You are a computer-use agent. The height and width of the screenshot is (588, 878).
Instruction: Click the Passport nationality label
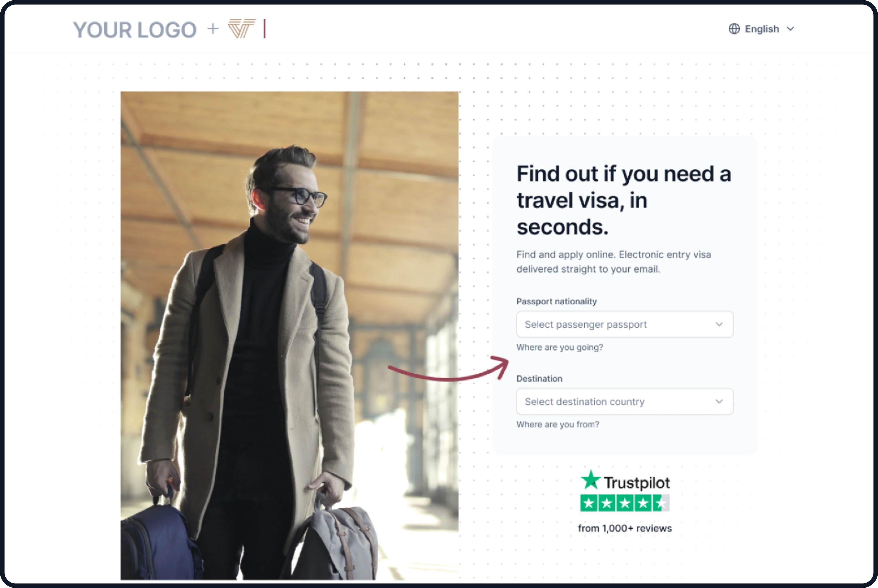(x=556, y=302)
